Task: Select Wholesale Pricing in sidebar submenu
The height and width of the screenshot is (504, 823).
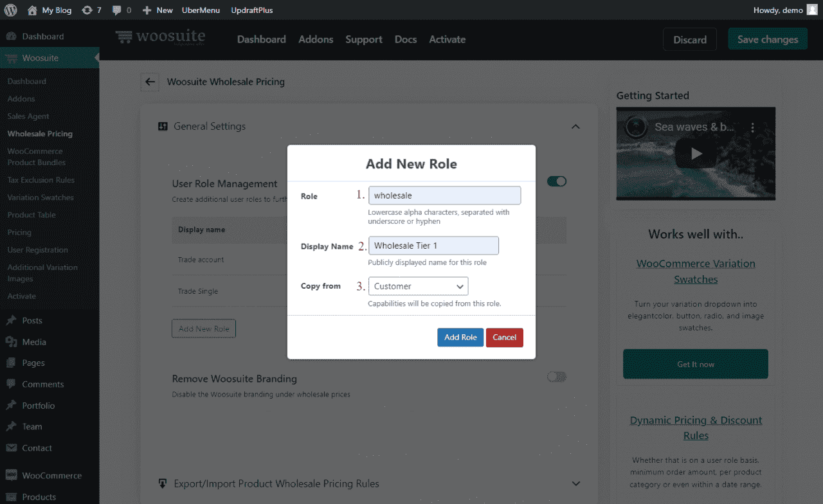Action: tap(40, 134)
